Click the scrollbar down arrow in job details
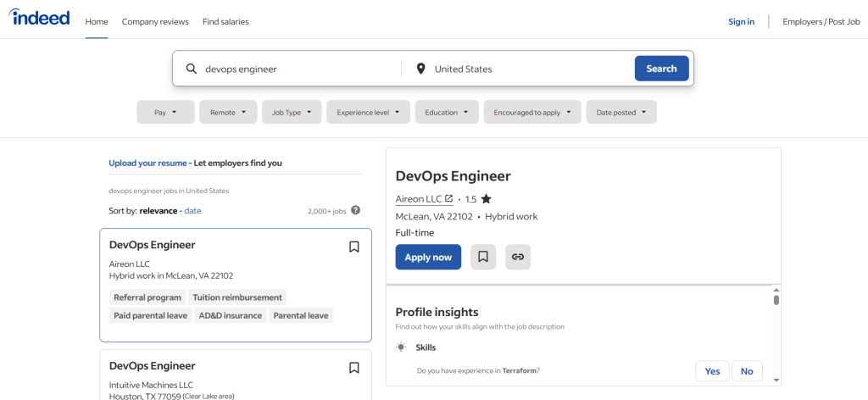Image resolution: width=868 pixels, height=400 pixels. [776, 380]
